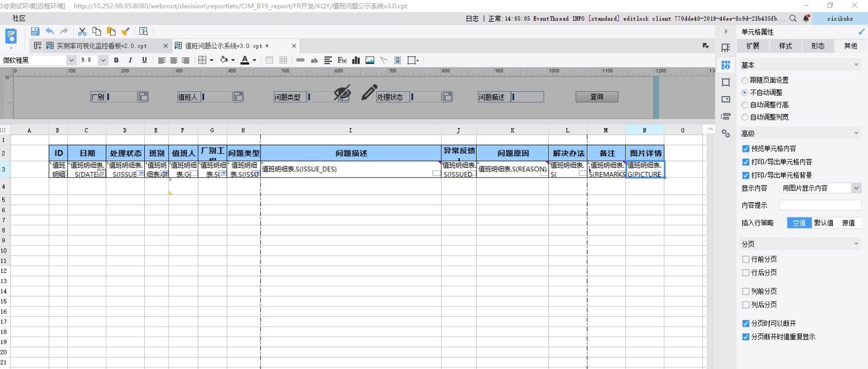Screen dimensions: 868x369
Task: Undo the last action
Action: 50,31
